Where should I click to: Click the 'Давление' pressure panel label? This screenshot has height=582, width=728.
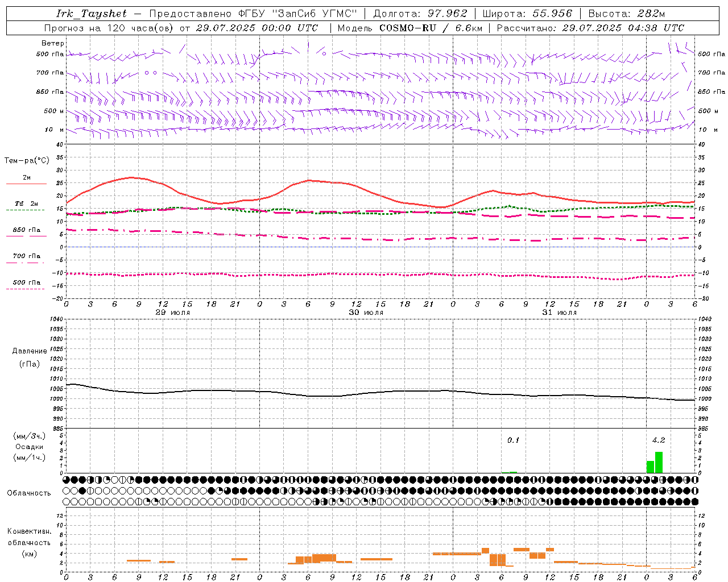[x=30, y=351]
